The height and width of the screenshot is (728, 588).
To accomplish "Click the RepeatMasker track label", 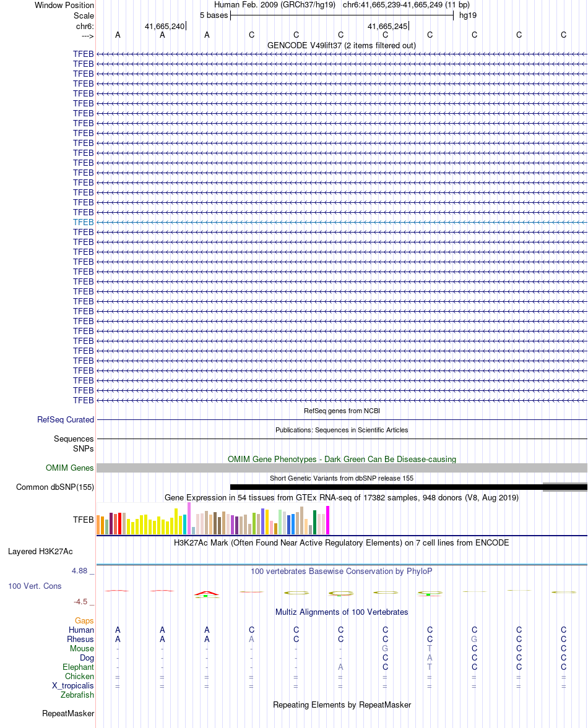I will [68, 714].
